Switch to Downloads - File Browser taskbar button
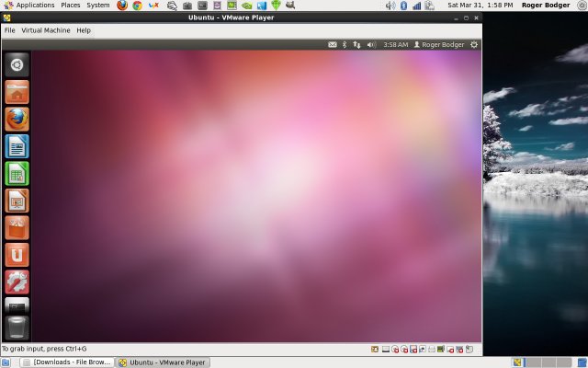The image size is (588, 368). click(x=67, y=362)
